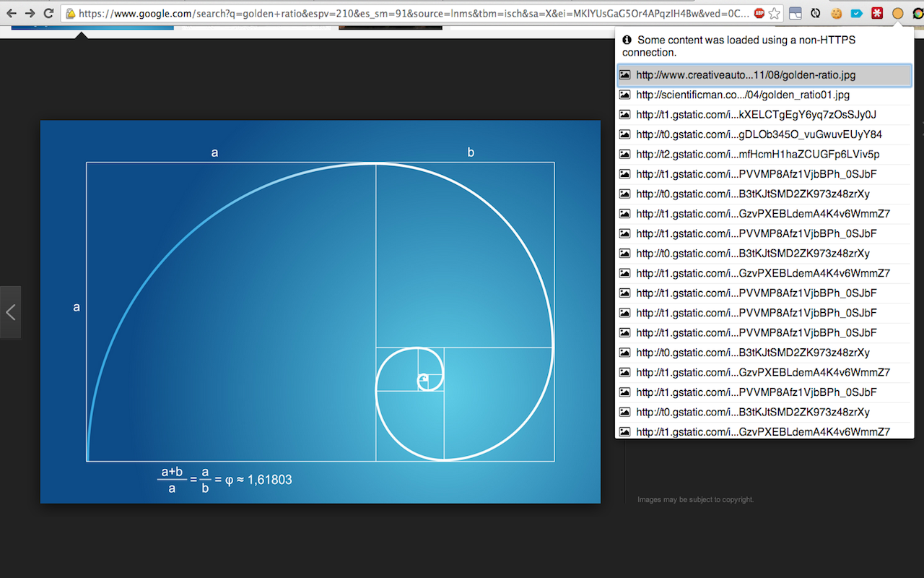Open the scientificman golden_ratio01.jpg link

(x=743, y=95)
